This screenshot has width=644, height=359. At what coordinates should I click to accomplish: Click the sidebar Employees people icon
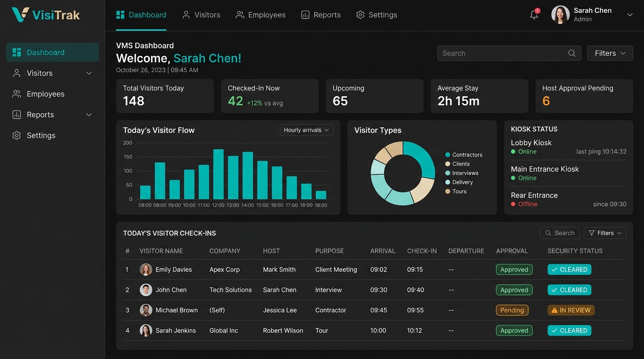tap(17, 94)
